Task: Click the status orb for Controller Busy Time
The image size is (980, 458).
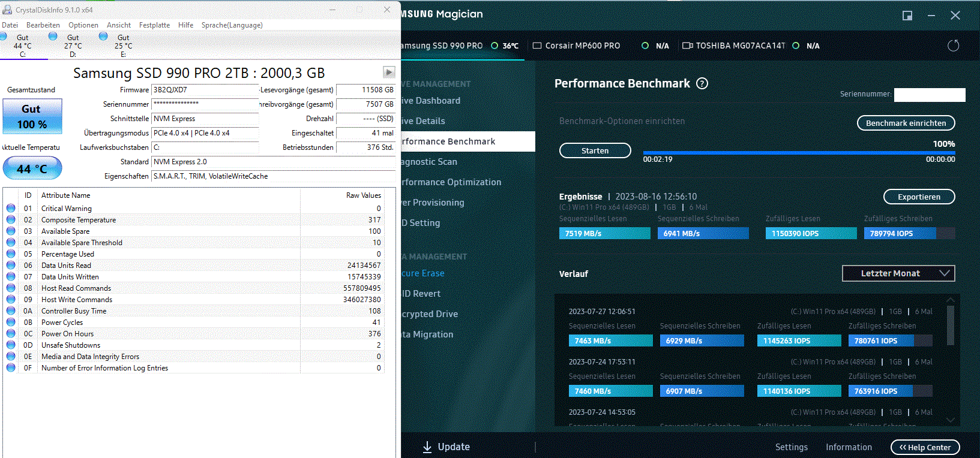Action: pyautogui.click(x=11, y=311)
